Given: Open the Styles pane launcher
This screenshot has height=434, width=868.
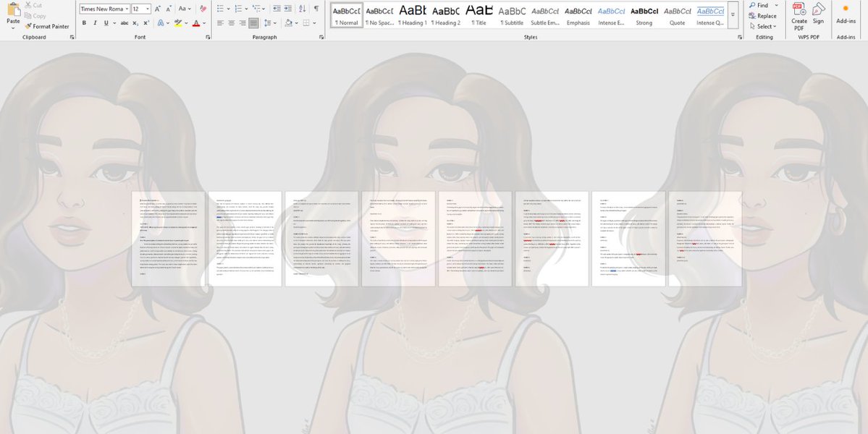Looking at the screenshot, I should click(740, 37).
